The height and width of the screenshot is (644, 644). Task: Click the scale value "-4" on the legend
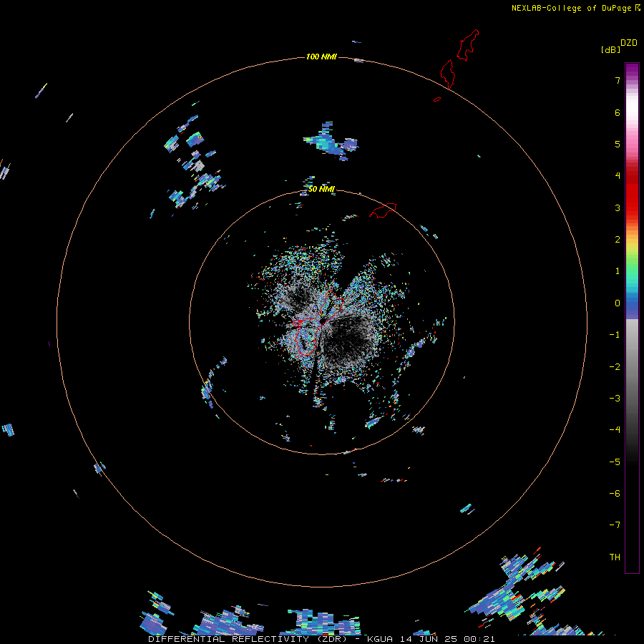[x=615, y=430]
